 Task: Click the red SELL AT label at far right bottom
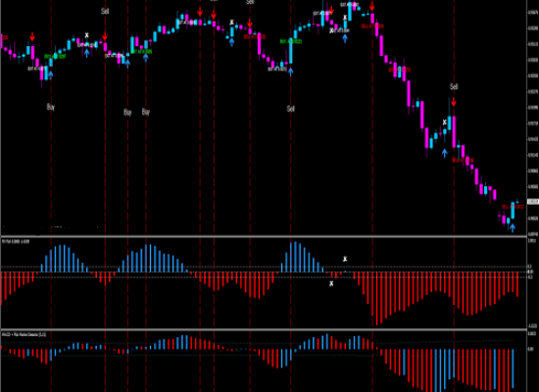point(513,207)
